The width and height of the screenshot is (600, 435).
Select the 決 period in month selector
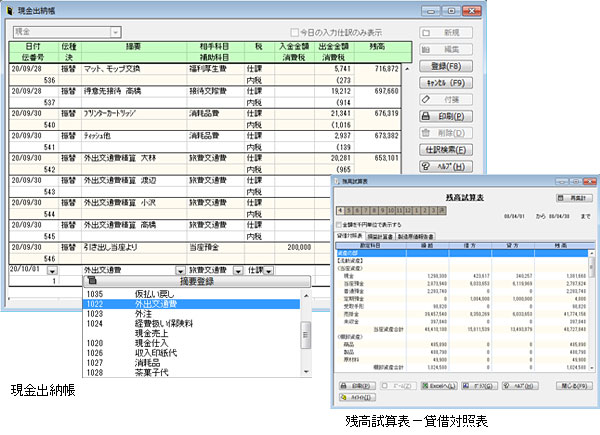point(442,210)
